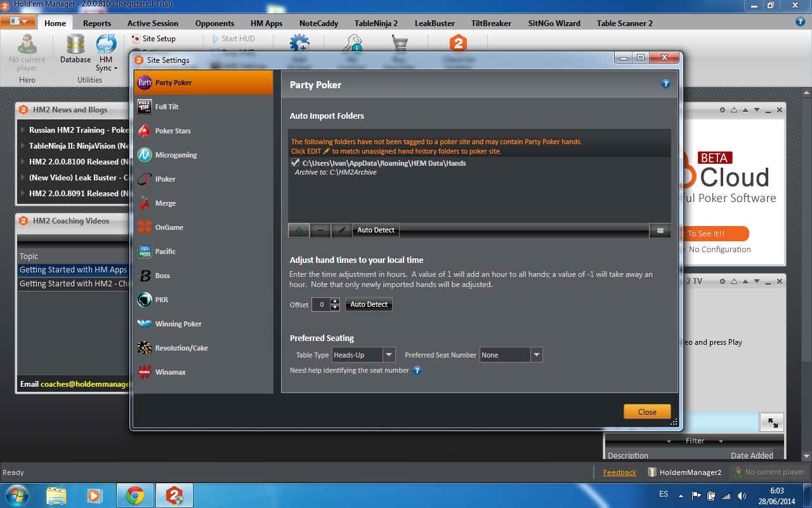Viewport: 812px width, 508px height.
Task: Open Windows Start menu
Action: pyautogui.click(x=16, y=495)
